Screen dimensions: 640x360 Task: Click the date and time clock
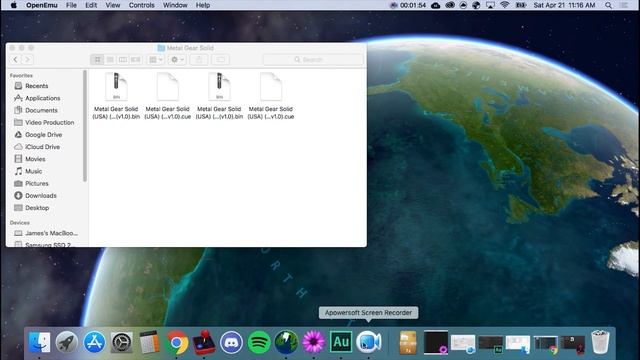coord(564,5)
